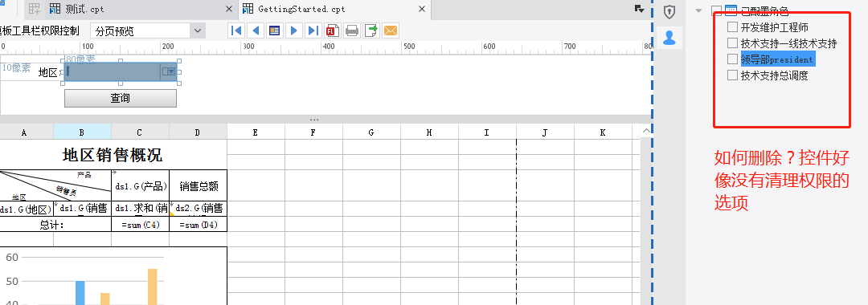Click the scroll up arrow of grid

click(646, 131)
